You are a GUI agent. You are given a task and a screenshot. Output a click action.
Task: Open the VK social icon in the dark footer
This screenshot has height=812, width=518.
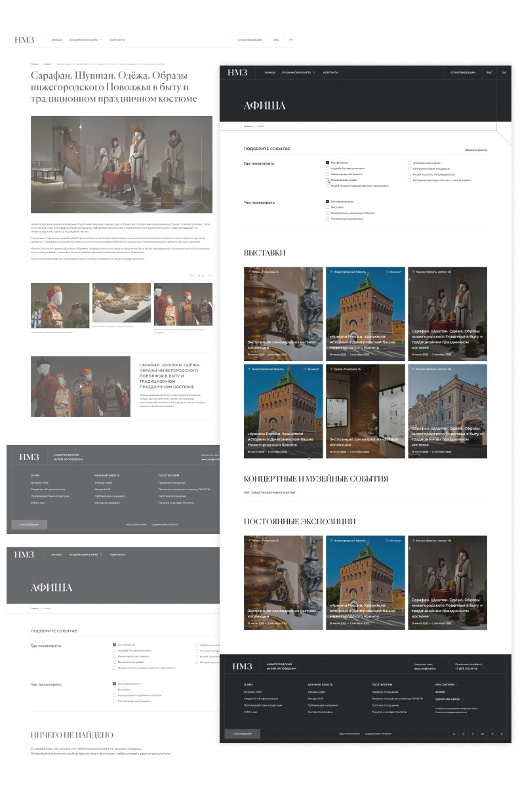453,733
